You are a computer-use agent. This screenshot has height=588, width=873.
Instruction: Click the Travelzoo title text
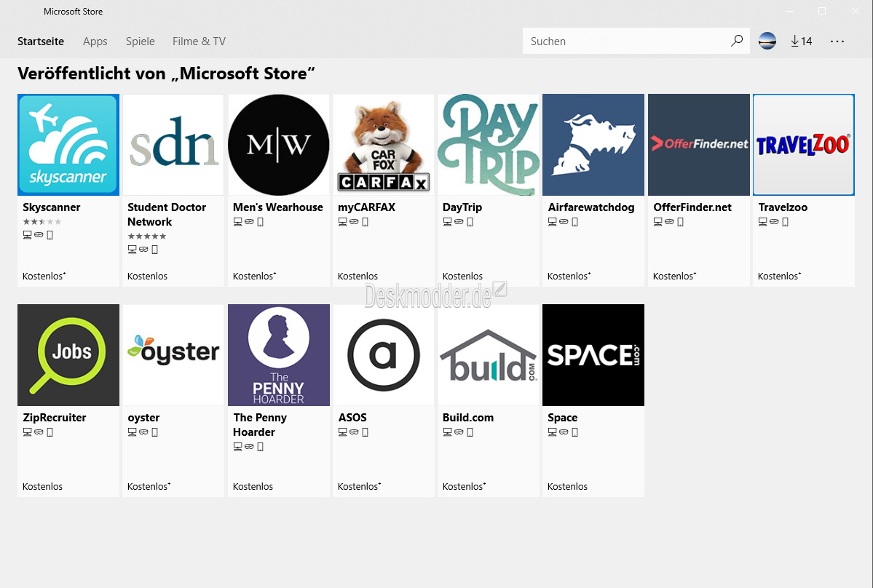pos(783,207)
